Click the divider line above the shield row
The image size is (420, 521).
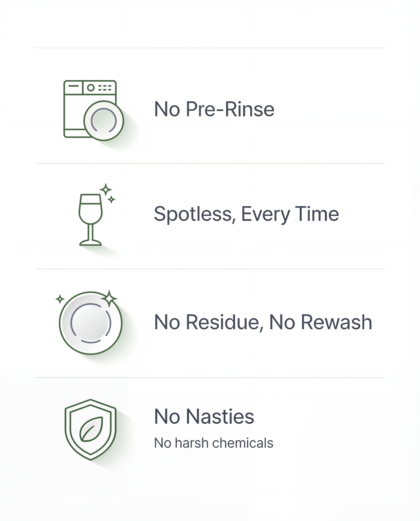point(210,377)
